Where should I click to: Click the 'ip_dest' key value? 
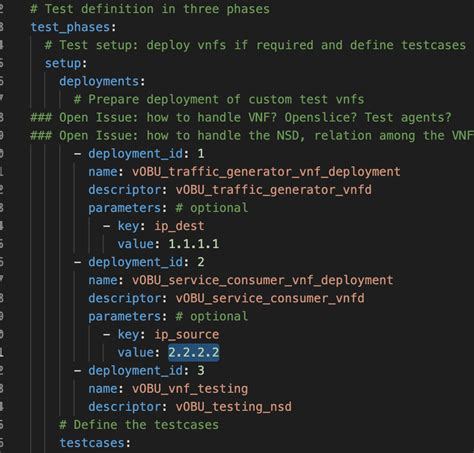pyautogui.click(x=179, y=226)
